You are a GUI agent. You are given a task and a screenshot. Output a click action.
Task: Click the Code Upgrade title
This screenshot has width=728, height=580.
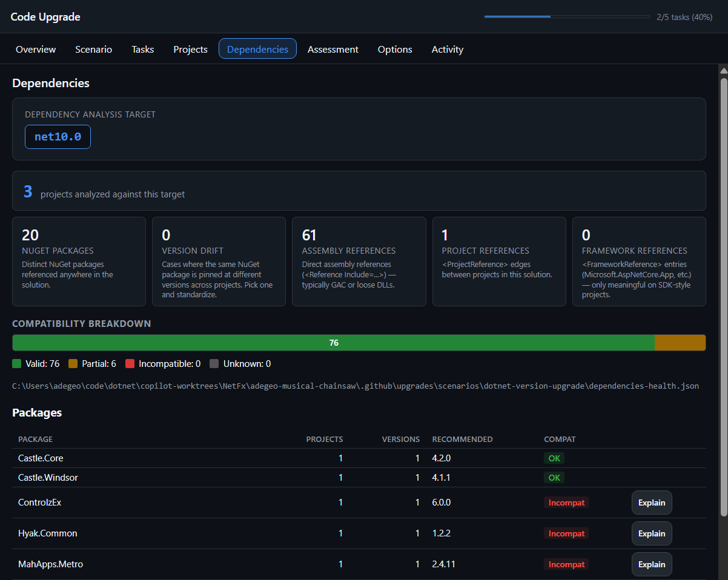[45, 17]
